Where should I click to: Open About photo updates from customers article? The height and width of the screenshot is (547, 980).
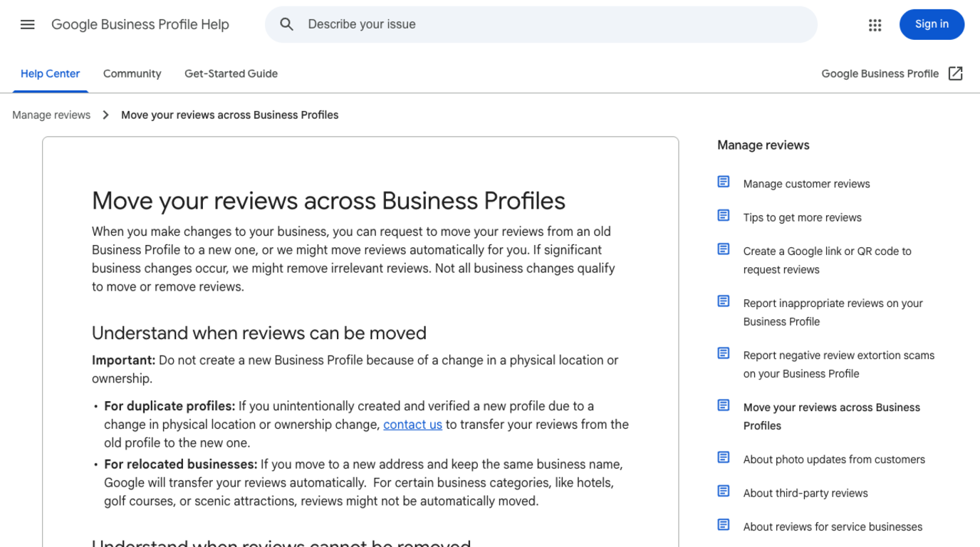tap(834, 459)
